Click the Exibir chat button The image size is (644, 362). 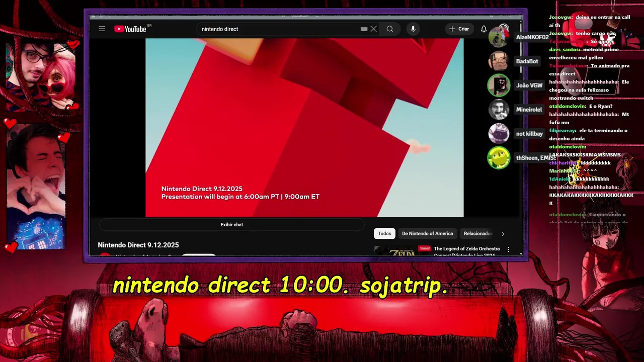click(x=231, y=225)
